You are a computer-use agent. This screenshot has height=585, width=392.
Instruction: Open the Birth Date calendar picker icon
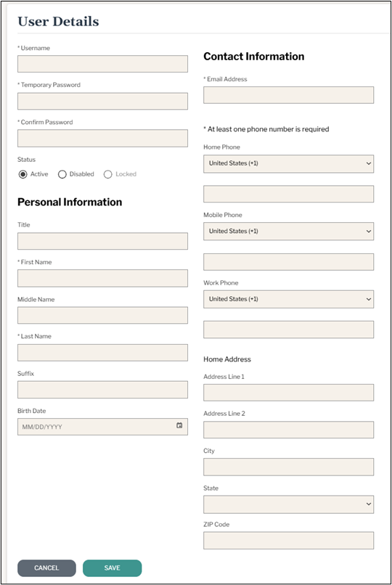click(x=179, y=425)
